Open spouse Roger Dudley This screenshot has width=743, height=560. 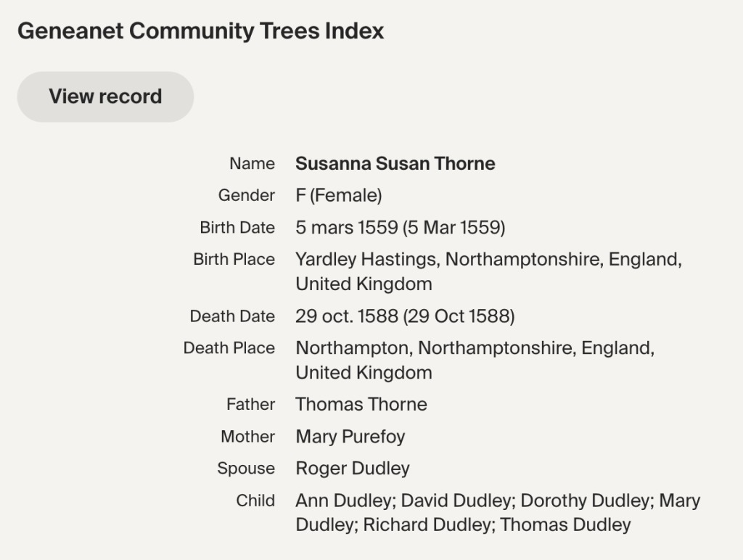pyautogui.click(x=352, y=468)
